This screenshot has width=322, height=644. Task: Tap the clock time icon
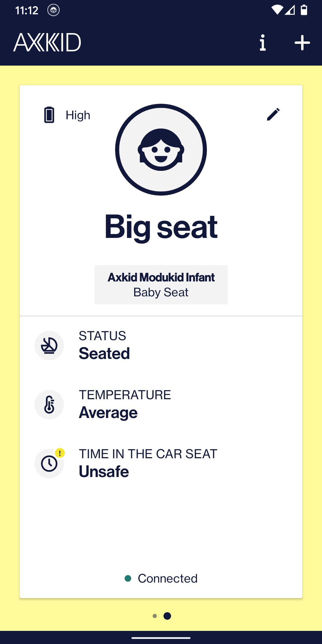pos(49,464)
